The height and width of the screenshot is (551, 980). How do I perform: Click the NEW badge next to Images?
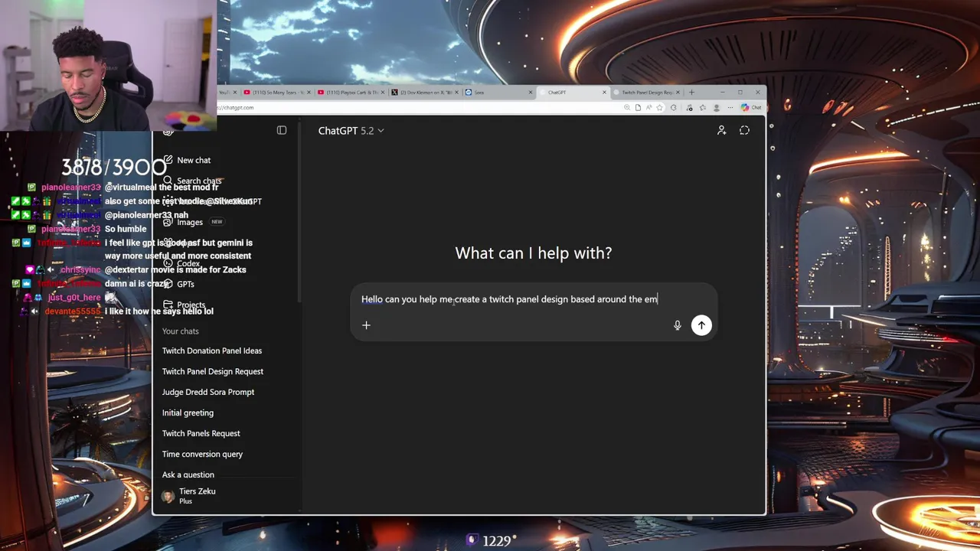pos(217,222)
